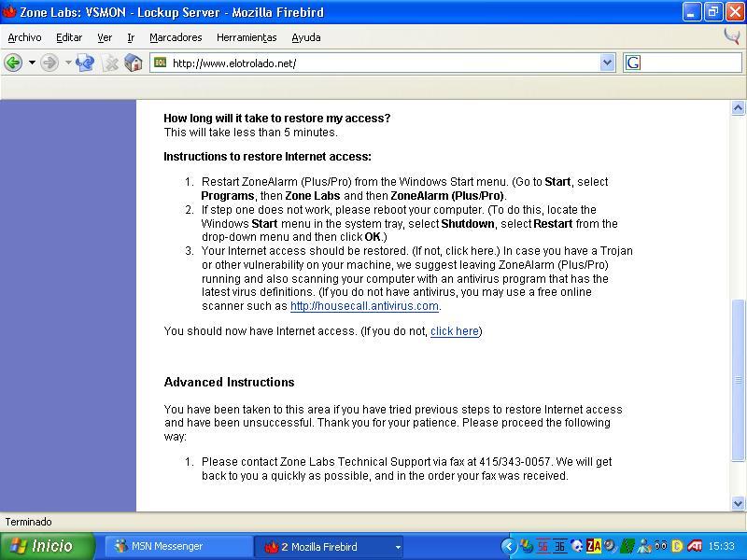747x560 pixels.
Task: Click the yellow 'C' tray icon
Action: click(677, 546)
